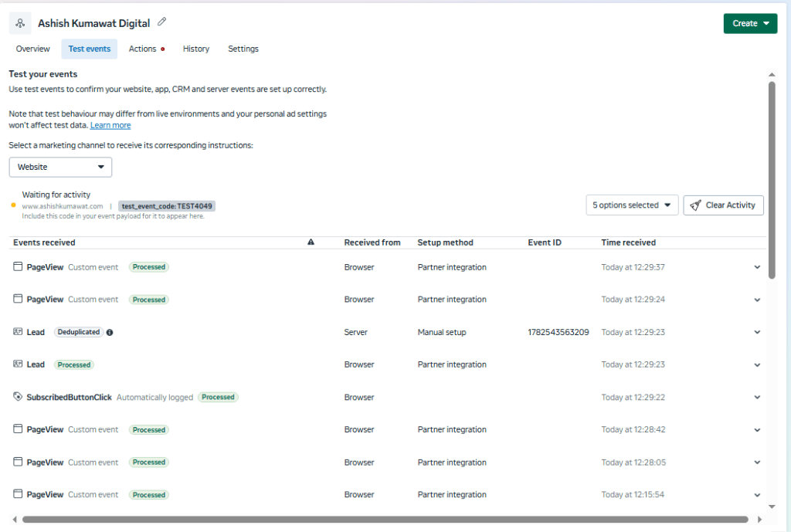Go to the Actions tab
This screenshot has width=791, height=532.
[142, 49]
